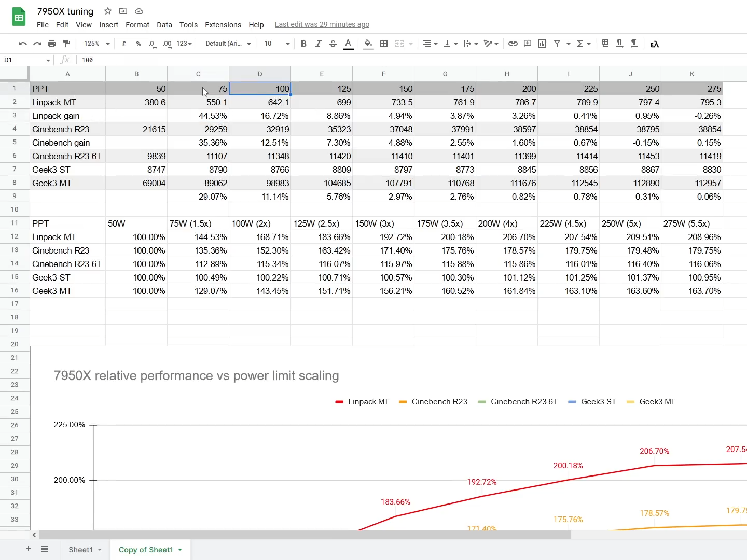Screen dimensions: 747x560
Task: Activate the Paint format roller tool
Action: [66, 44]
